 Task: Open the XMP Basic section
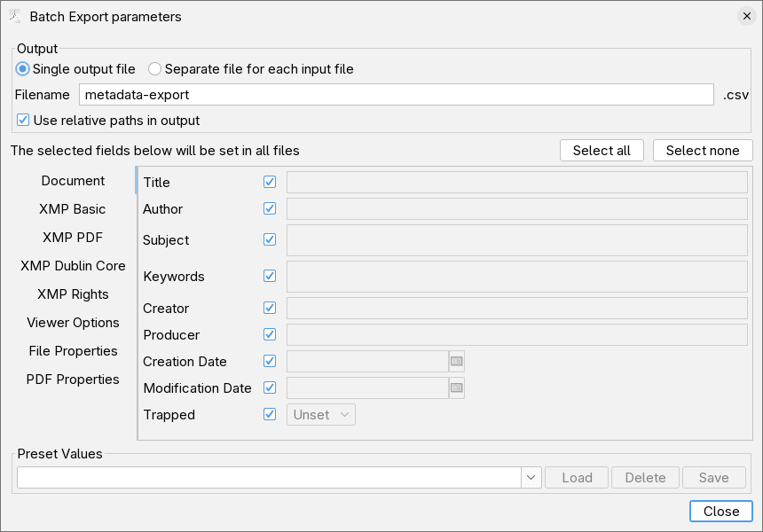pyautogui.click(x=73, y=209)
